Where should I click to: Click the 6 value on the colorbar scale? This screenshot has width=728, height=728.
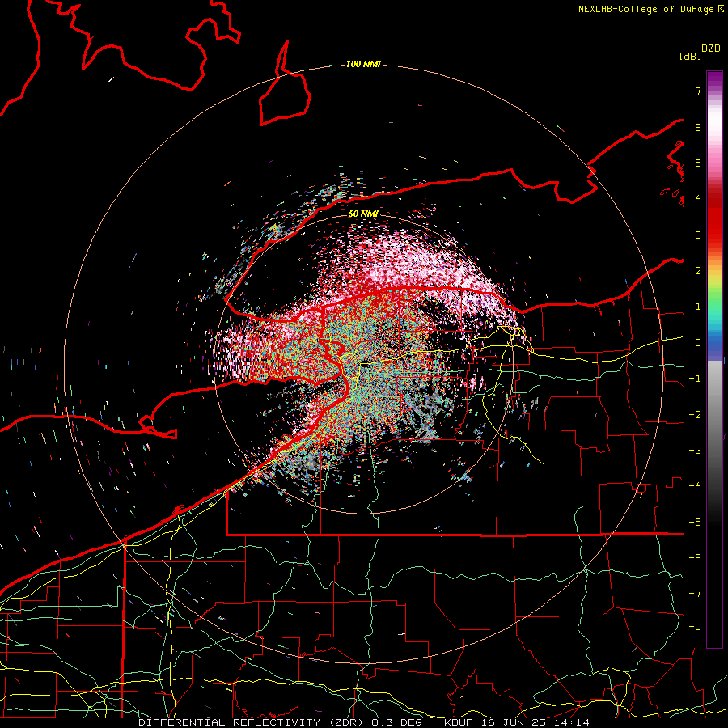[698, 127]
